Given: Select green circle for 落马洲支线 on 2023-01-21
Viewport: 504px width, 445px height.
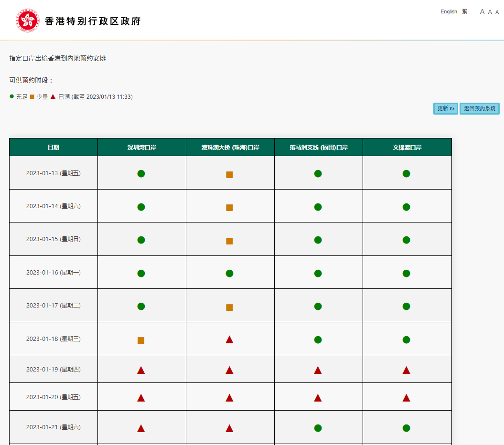Looking at the screenshot, I should (318, 428).
